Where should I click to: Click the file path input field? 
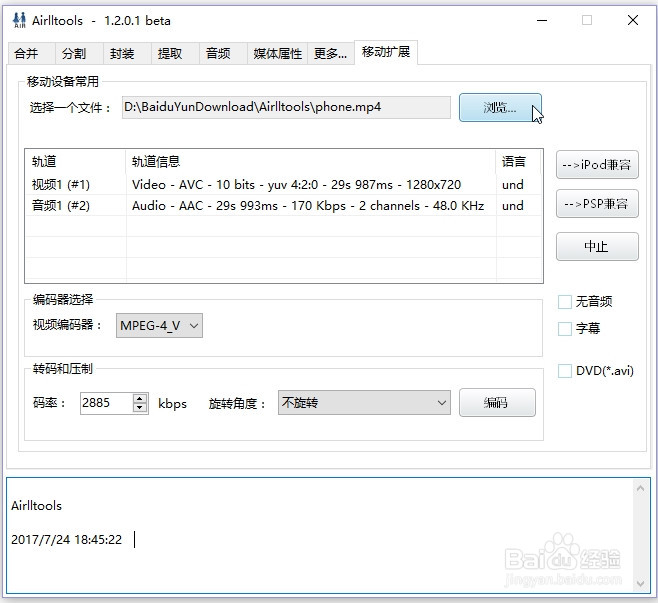click(286, 107)
